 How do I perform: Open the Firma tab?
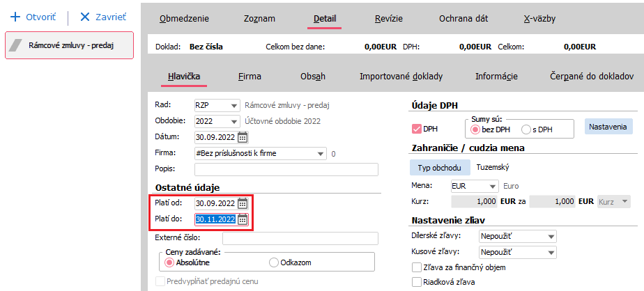tap(250, 76)
